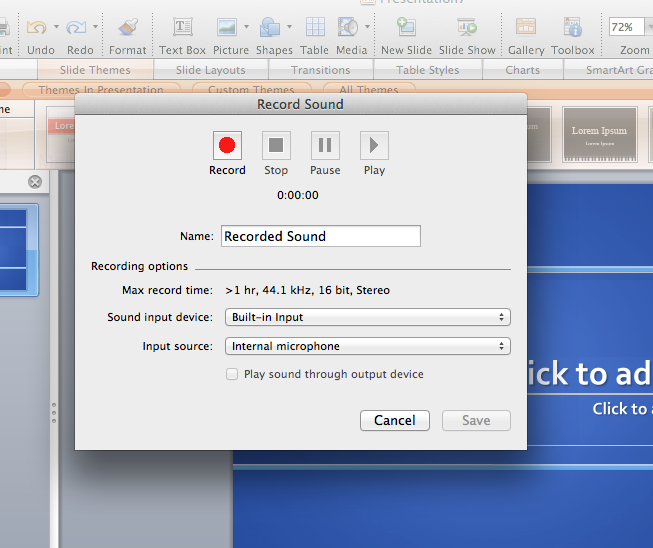Click the slide pane splitter handle dots
The image size is (653, 548).
(x=54, y=413)
